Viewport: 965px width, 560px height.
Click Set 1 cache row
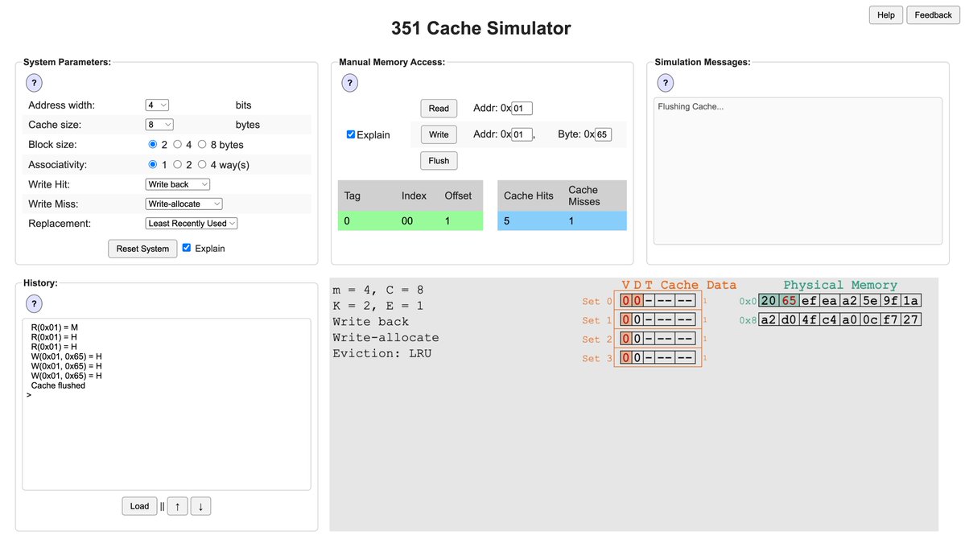(658, 319)
